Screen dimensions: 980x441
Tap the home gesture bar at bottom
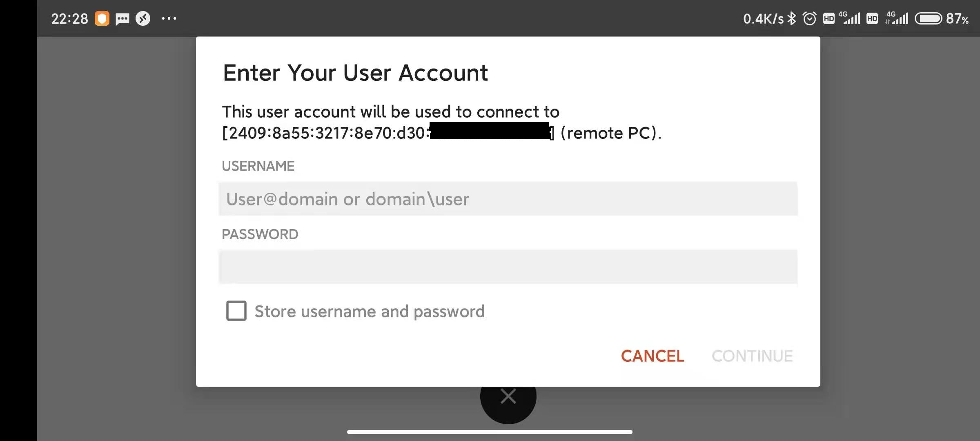[x=490, y=432]
